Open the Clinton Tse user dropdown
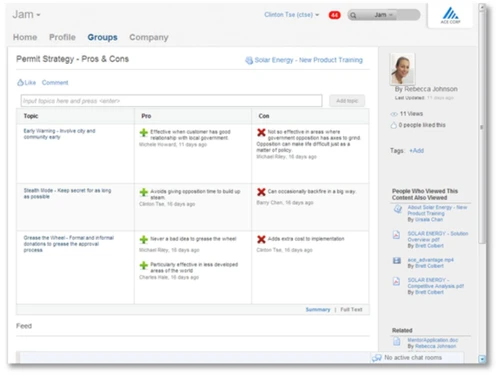500x375 pixels. (x=292, y=15)
